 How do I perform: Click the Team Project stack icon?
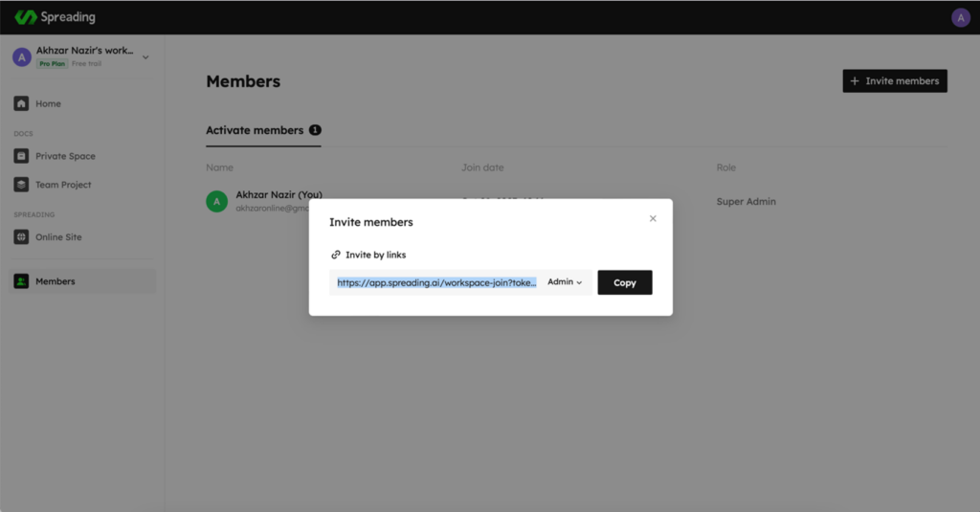click(x=21, y=185)
